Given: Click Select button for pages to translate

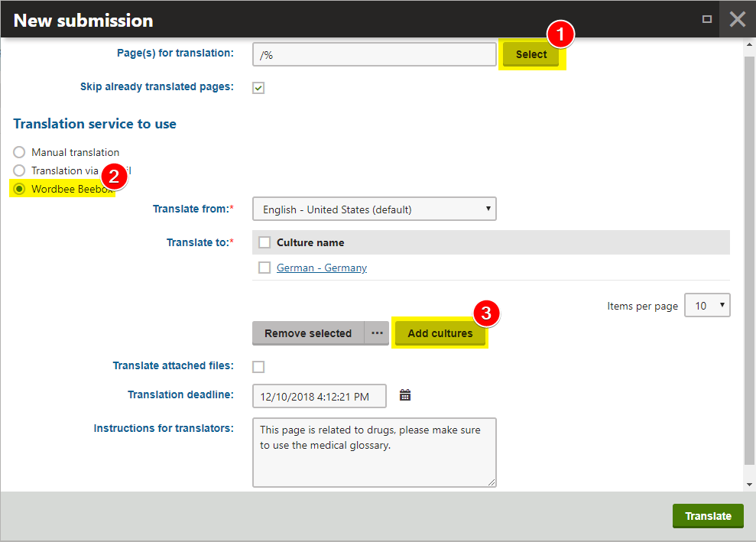Looking at the screenshot, I should pyautogui.click(x=530, y=54).
